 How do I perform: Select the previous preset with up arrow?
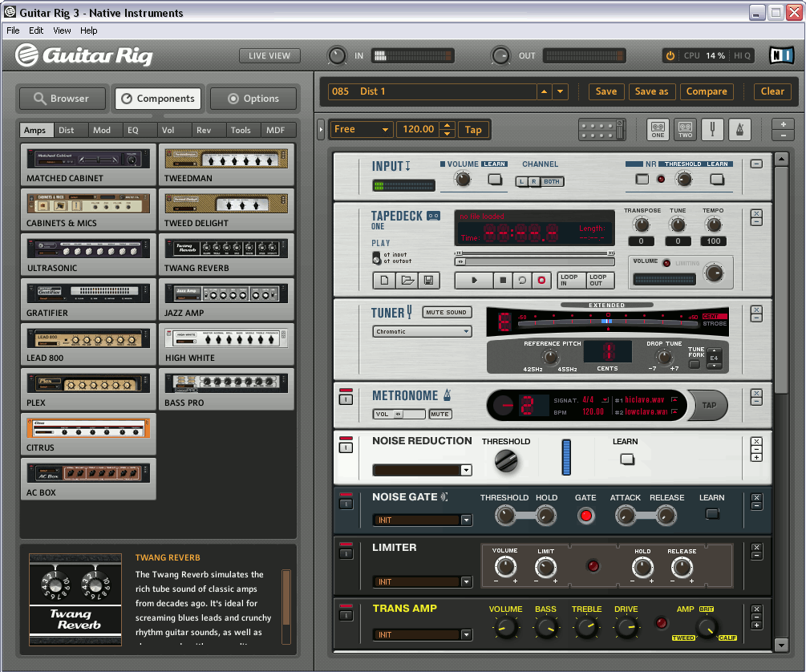click(544, 91)
